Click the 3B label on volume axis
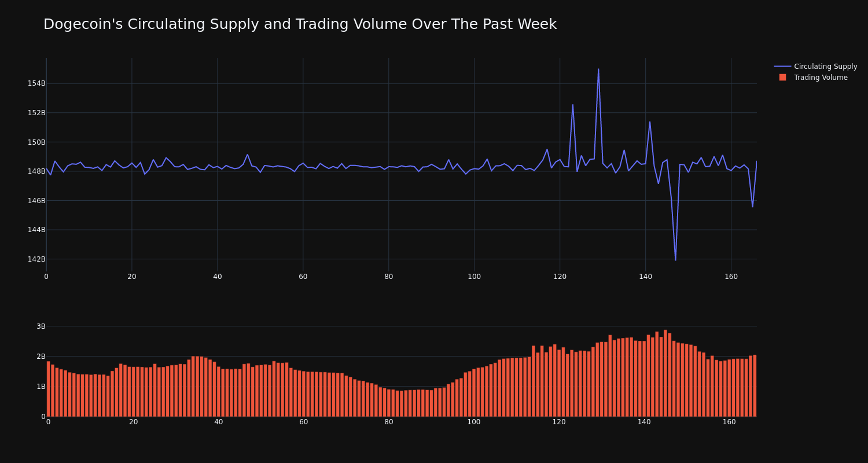 click(x=41, y=326)
